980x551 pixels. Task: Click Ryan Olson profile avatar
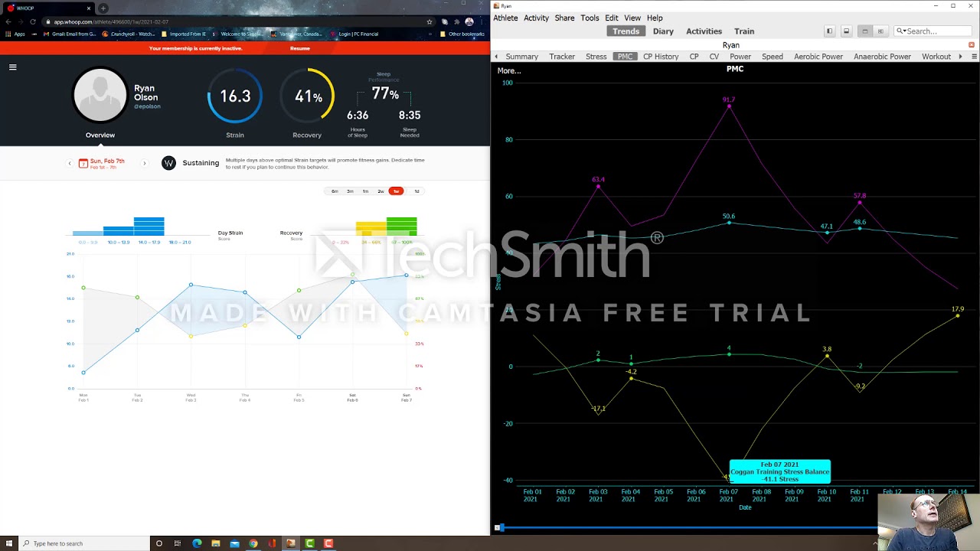[100, 96]
